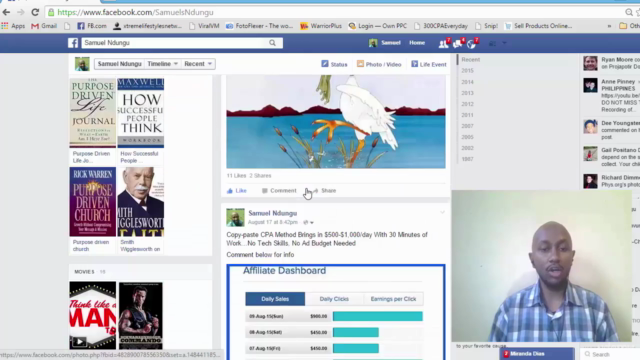Jump to 2007 in the timeline navigator
640x360 pixels.
click(x=467, y=126)
